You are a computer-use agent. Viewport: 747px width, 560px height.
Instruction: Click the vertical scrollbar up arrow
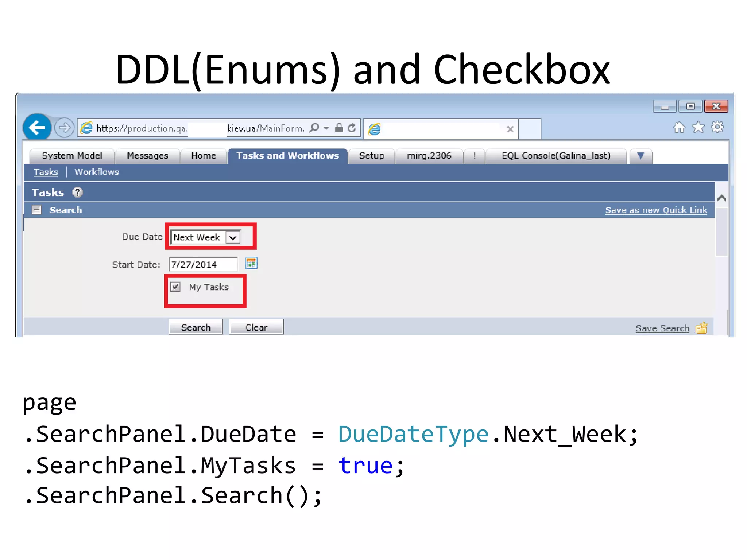point(721,198)
